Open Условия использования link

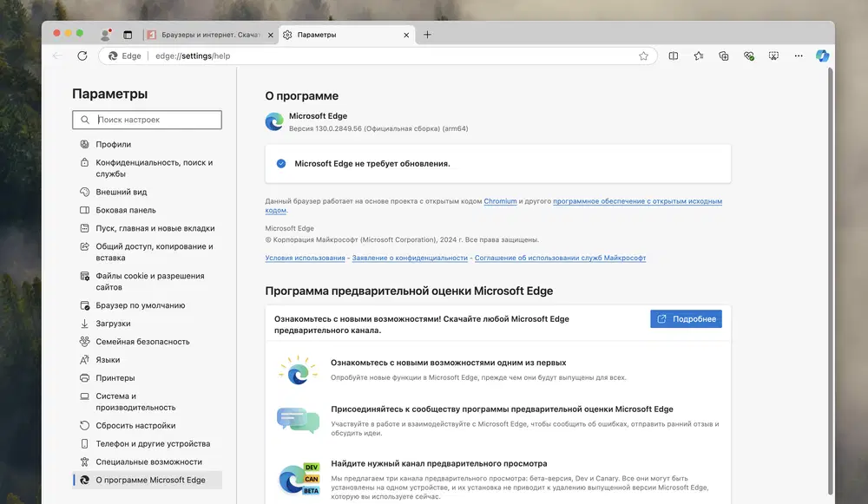click(x=305, y=258)
